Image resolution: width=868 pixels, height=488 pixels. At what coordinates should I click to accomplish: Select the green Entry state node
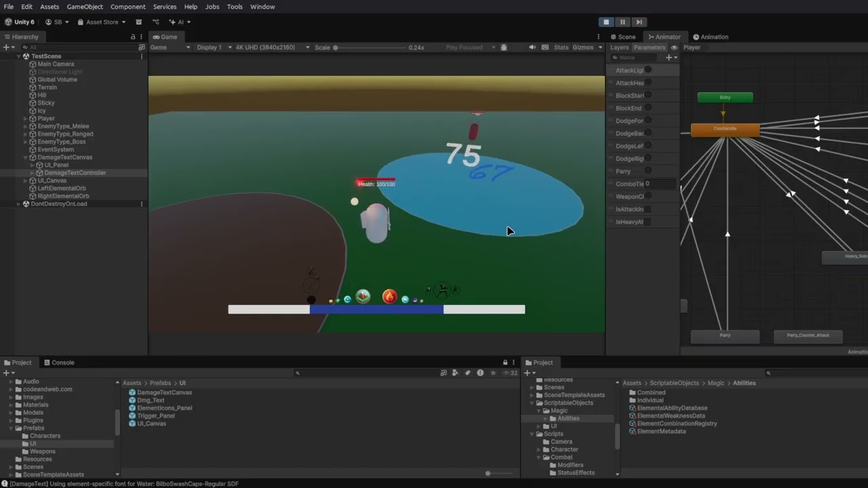tap(725, 98)
